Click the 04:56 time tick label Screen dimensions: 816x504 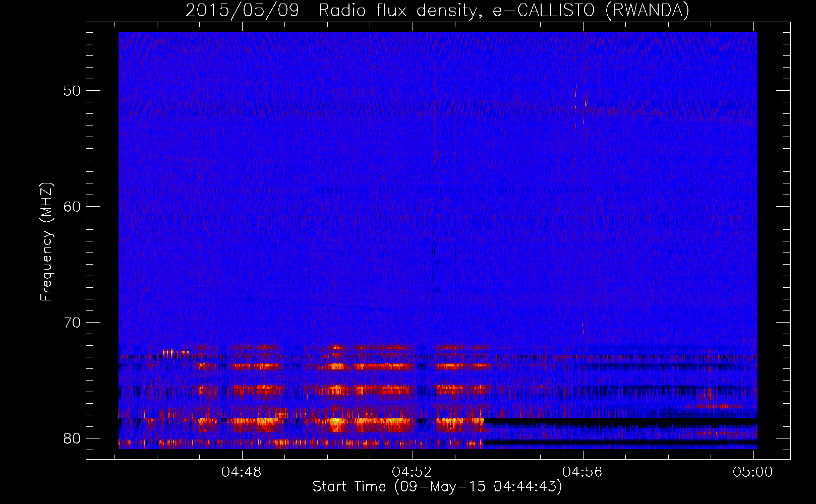(x=582, y=472)
